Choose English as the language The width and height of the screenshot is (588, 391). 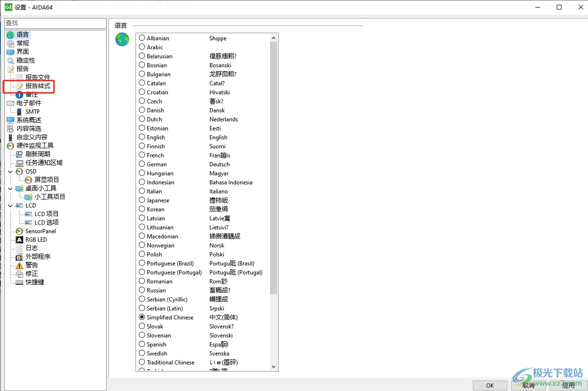pyautogui.click(x=142, y=137)
